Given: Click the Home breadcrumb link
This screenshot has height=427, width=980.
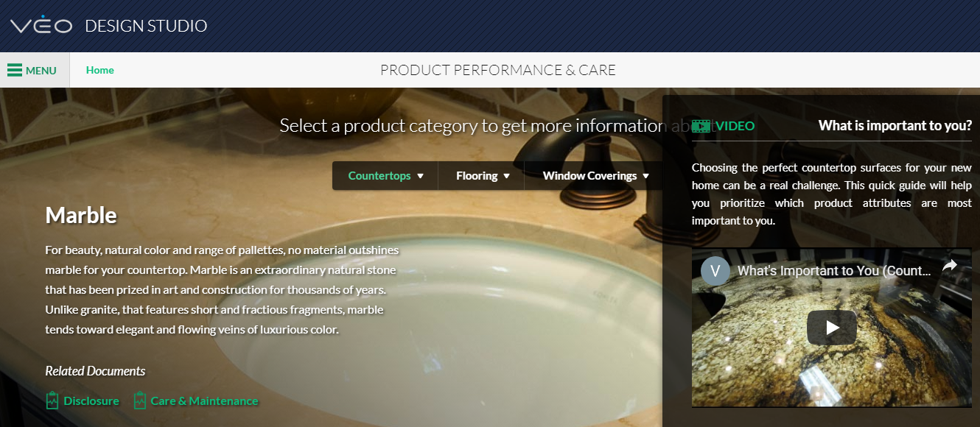Looking at the screenshot, I should pos(100,70).
